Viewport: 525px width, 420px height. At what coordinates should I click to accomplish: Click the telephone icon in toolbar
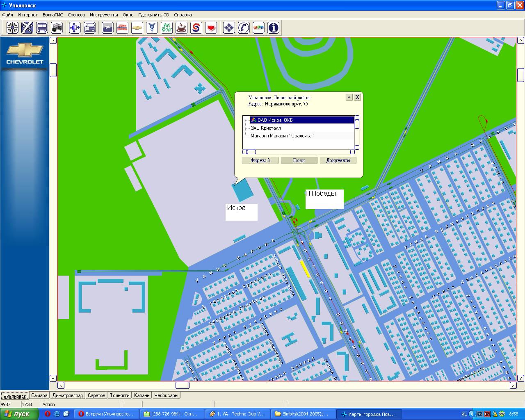click(x=244, y=27)
